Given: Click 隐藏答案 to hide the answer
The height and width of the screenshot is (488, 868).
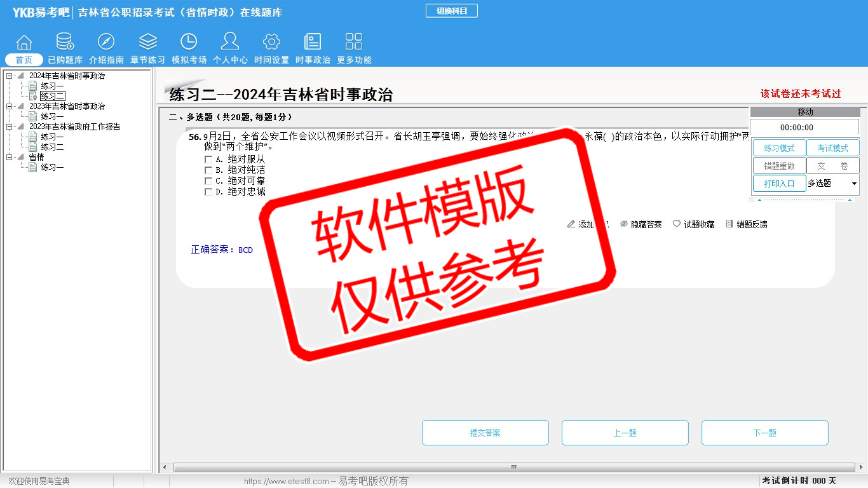Looking at the screenshot, I should (641, 224).
